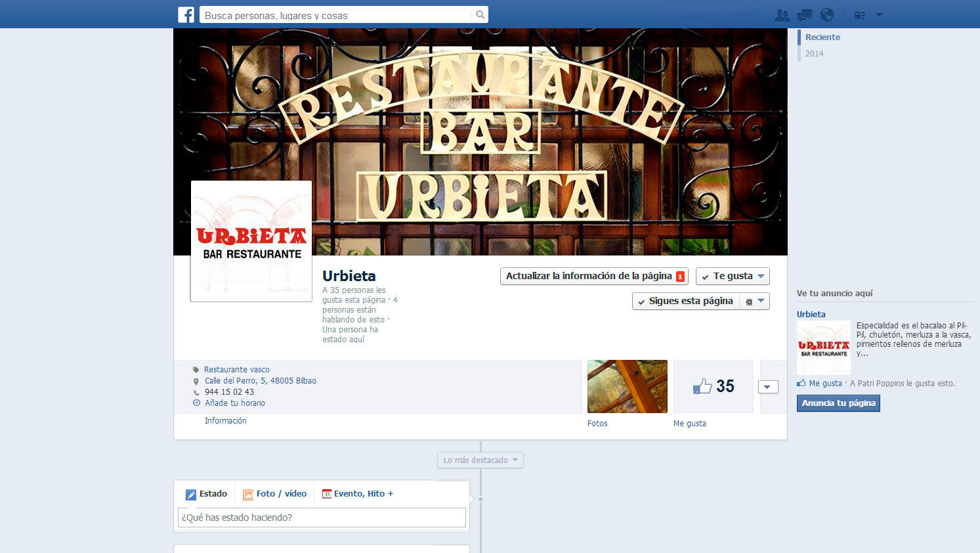Toggle the Te gusta liked state
The height and width of the screenshot is (553, 980).
pos(732,276)
